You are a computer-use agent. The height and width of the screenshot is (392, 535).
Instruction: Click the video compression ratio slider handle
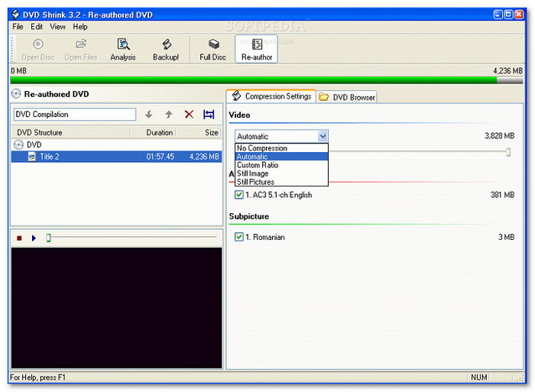click(x=508, y=152)
